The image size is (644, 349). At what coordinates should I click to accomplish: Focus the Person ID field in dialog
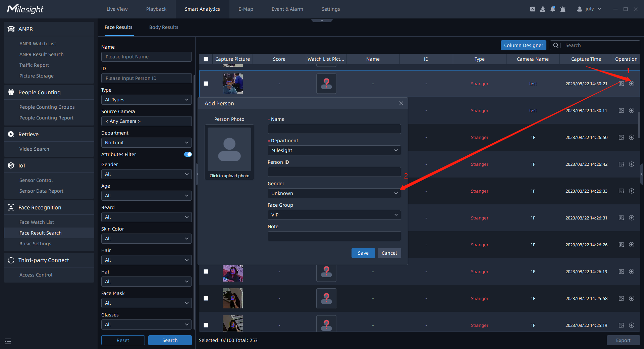(x=334, y=172)
